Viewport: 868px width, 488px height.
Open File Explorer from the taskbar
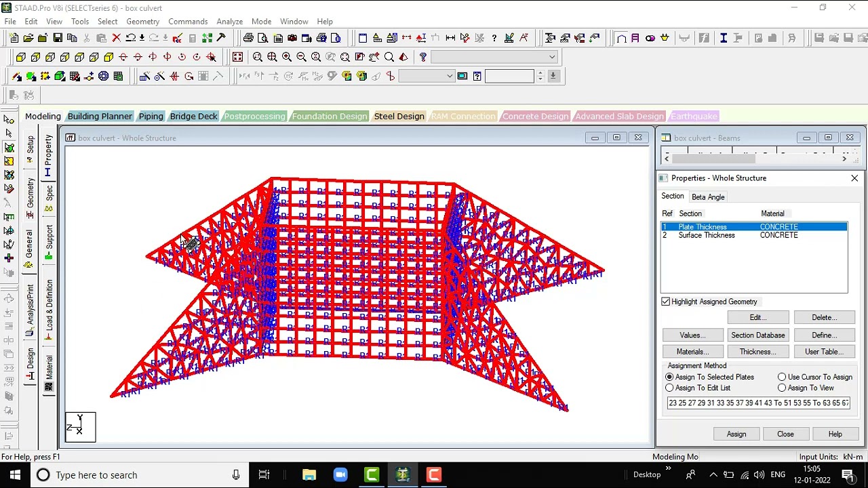point(309,474)
